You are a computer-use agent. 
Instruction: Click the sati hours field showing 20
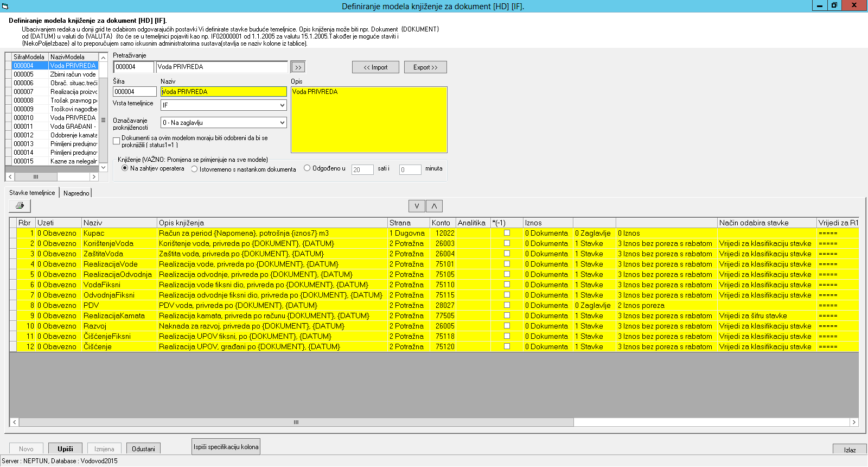click(x=362, y=169)
